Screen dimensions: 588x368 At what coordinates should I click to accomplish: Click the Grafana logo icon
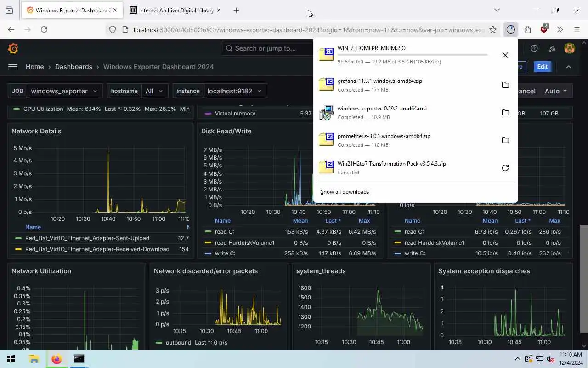click(x=13, y=48)
